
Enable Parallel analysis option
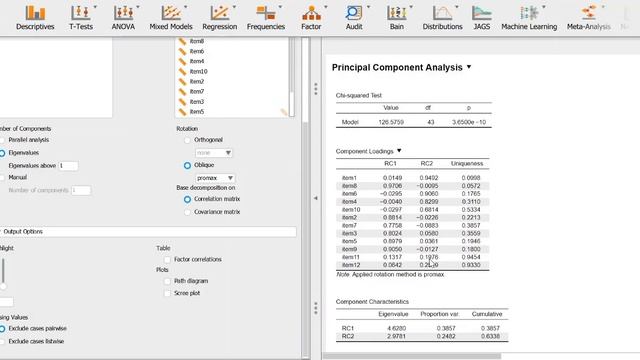tap(2, 140)
